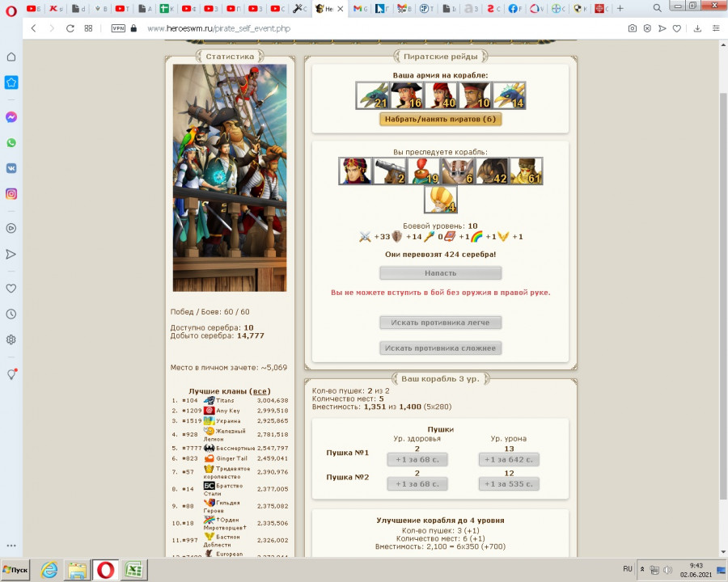
Task: Open Settings gear in Opera sidebar
Action: [x=11, y=339]
